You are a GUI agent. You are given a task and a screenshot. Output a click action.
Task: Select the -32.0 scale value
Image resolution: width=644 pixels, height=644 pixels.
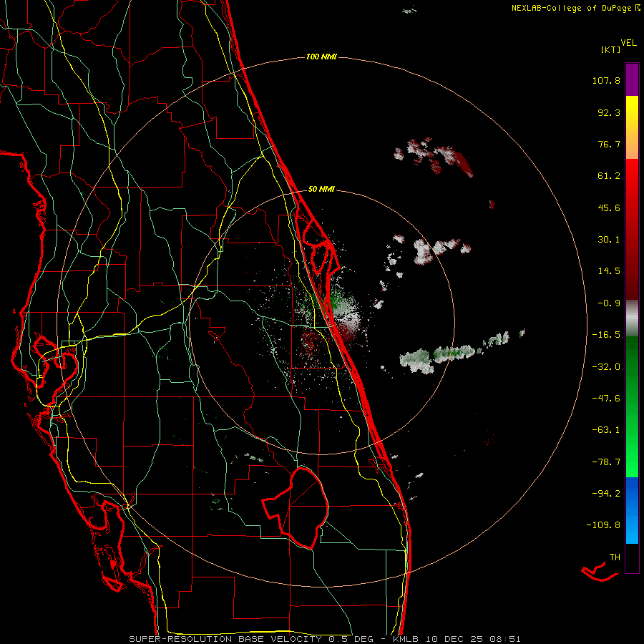pyautogui.click(x=606, y=367)
